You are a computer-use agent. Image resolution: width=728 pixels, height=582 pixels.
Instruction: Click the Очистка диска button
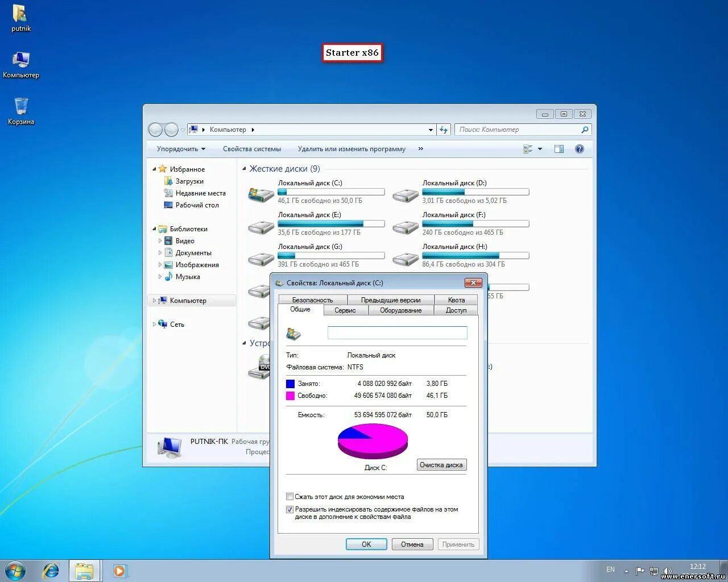[441, 465]
